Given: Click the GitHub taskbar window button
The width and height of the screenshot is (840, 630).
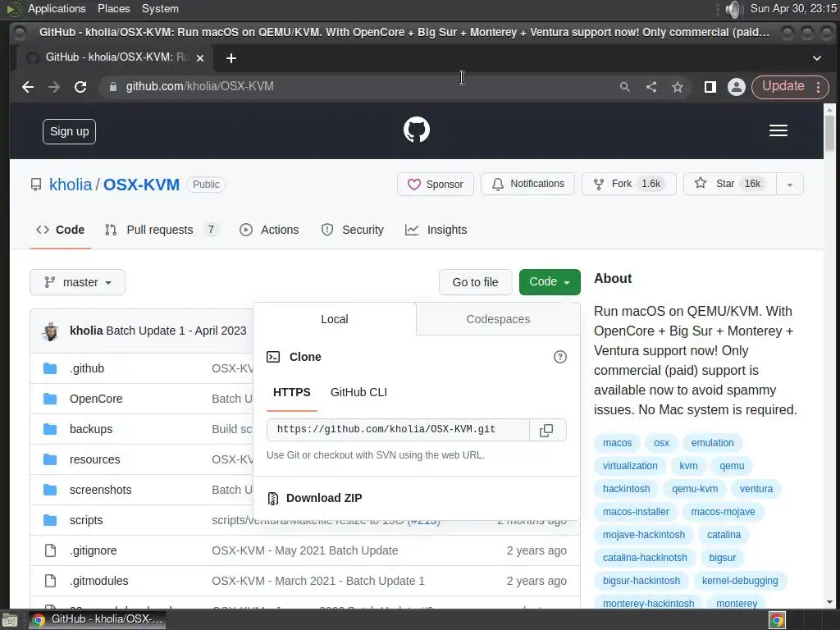Looking at the screenshot, I should point(97,620).
